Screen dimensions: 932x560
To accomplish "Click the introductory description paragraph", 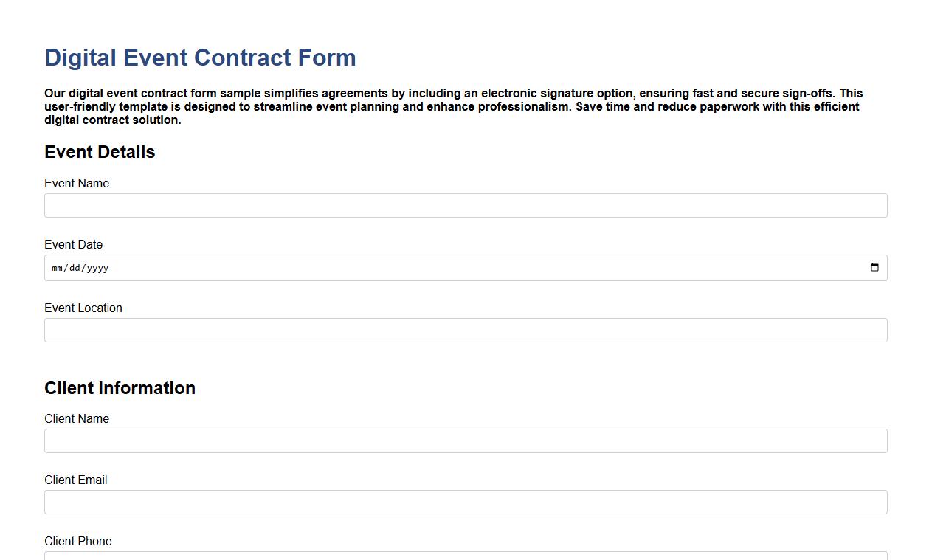I will [x=453, y=106].
